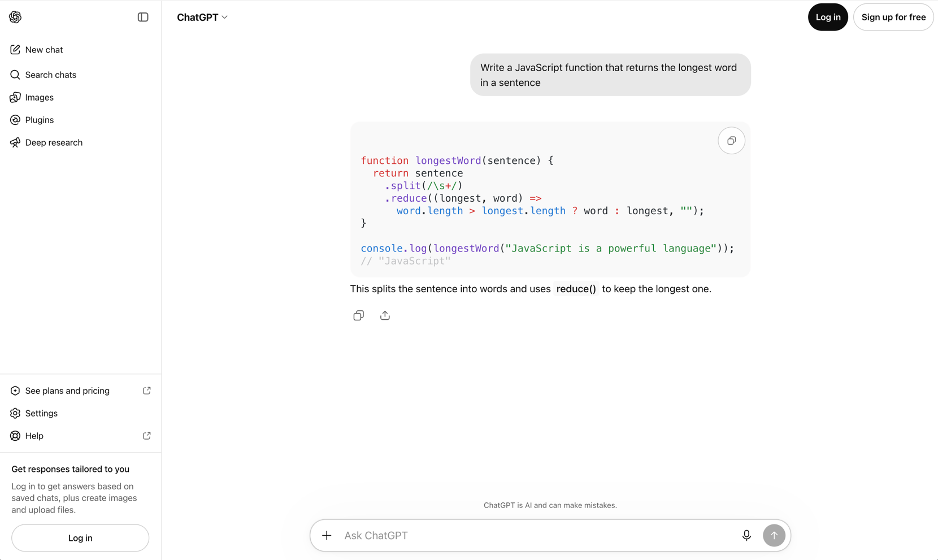The image size is (938, 560).
Task: Click the Deep research telescope icon
Action: [15, 142]
